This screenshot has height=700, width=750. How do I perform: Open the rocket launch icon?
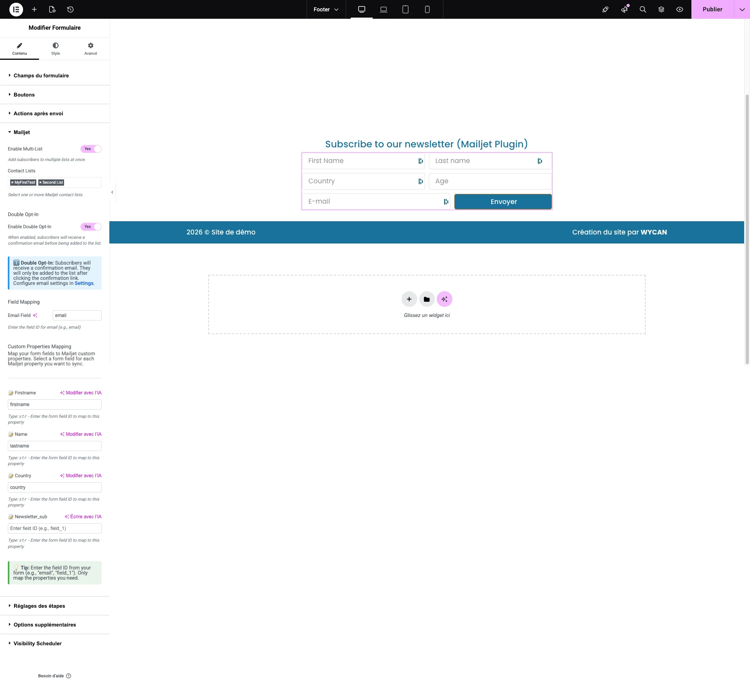pos(605,9)
